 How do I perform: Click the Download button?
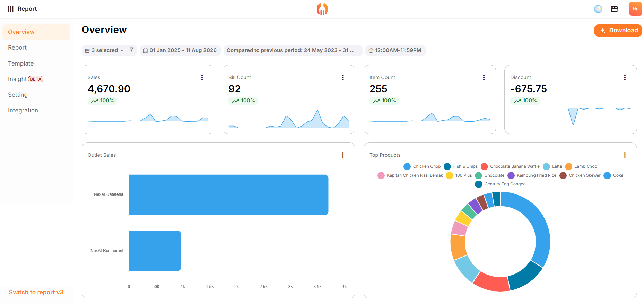pyautogui.click(x=618, y=31)
